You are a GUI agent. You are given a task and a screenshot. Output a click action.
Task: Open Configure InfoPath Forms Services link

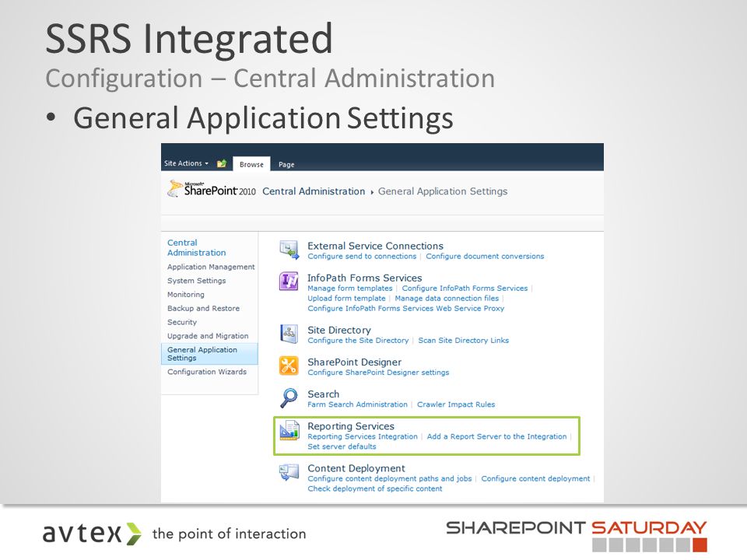click(465, 289)
